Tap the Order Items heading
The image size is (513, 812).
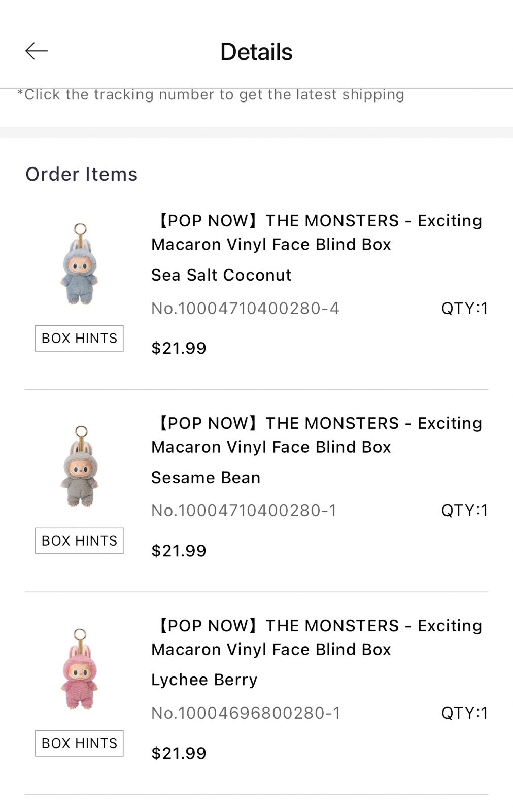tap(82, 174)
